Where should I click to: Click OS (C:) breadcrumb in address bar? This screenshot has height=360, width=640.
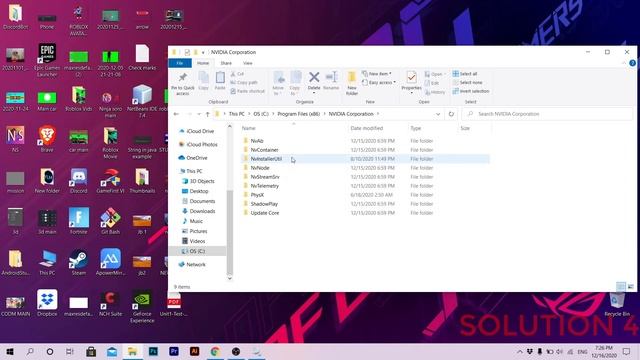261,114
